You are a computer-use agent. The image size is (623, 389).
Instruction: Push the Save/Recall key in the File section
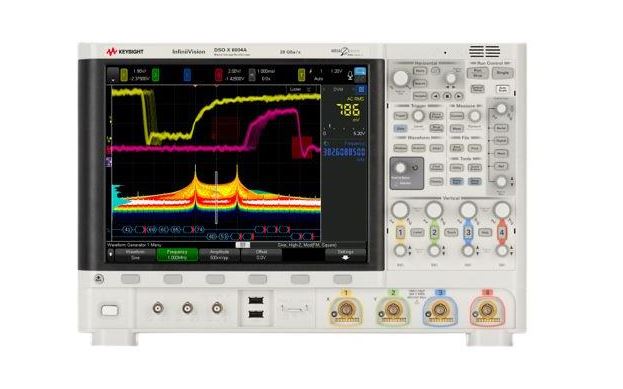tap(457, 148)
